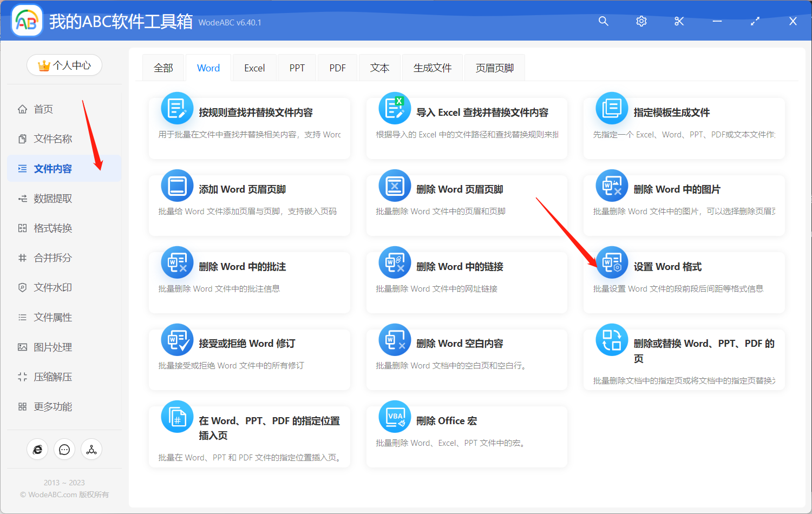Open the feedback chat bubble icon

coord(64,449)
